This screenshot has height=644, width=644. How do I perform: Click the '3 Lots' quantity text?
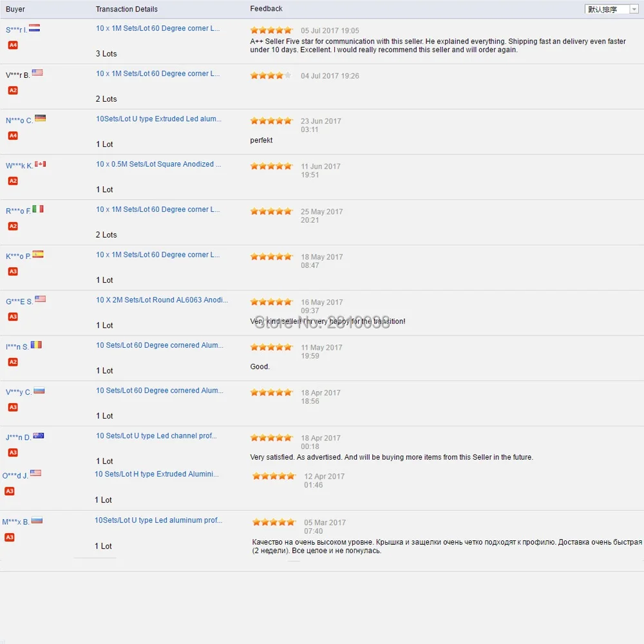tap(106, 54)
